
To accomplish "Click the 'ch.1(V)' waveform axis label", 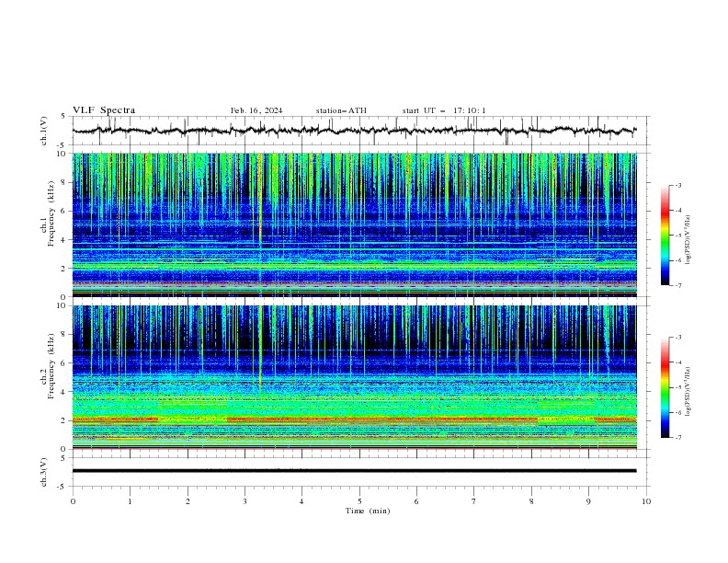I will point(44,131).
